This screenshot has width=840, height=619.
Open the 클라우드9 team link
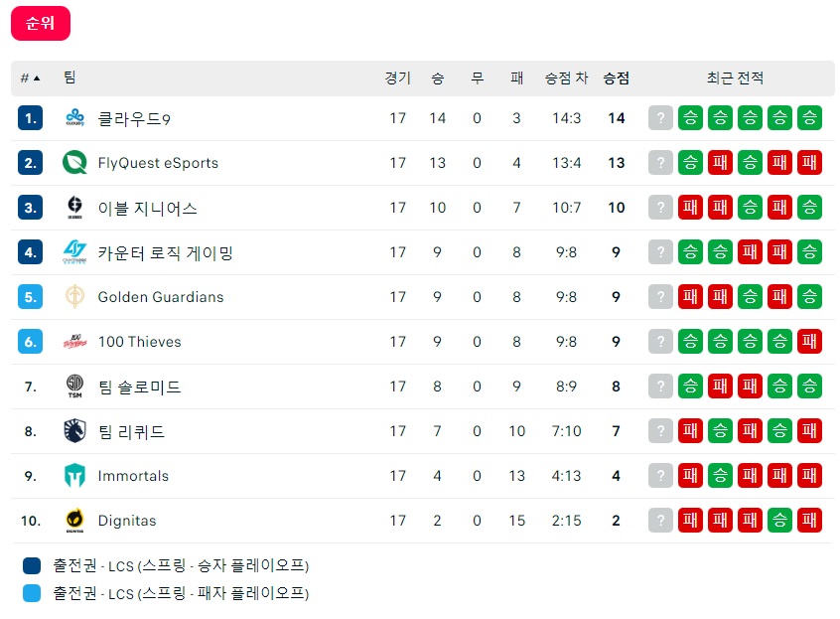coord(134,118)
